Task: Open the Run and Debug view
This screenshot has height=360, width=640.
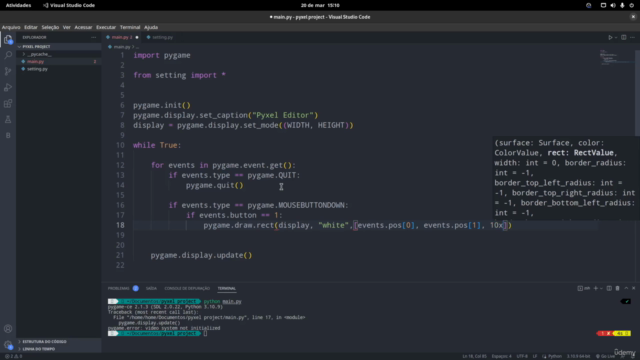Action: (8, 87)
